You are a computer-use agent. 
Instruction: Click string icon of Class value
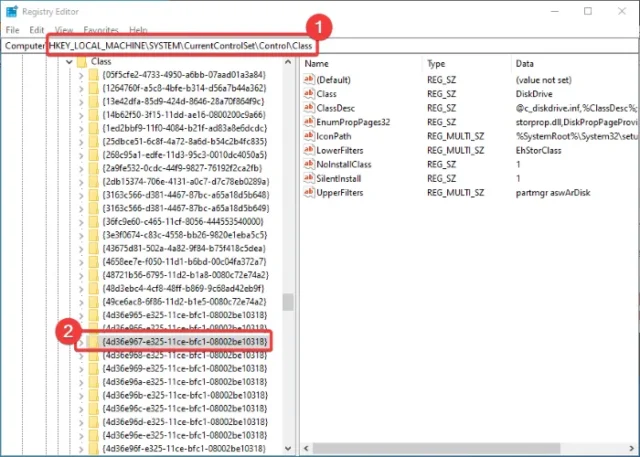[x=309, y=94]
